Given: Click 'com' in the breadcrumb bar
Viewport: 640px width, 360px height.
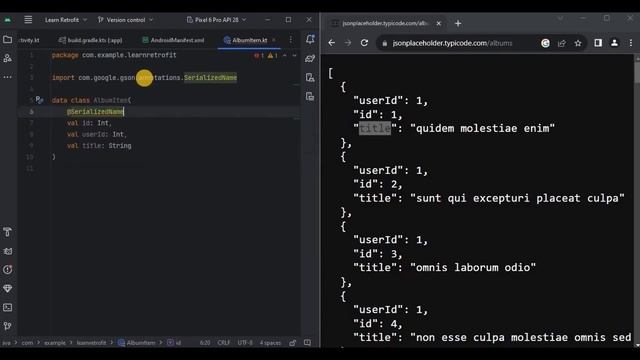Looking at the screenshot, I should coord(27,343).
